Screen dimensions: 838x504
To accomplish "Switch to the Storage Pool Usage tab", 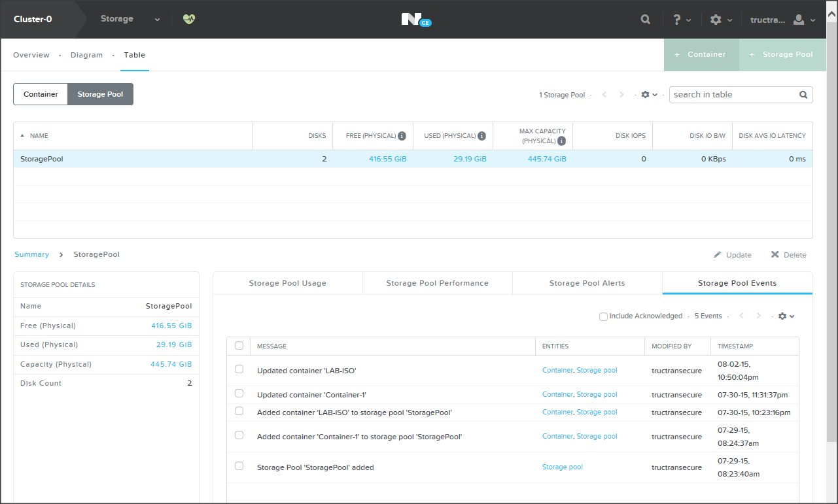I will click(x=287, y=283).
